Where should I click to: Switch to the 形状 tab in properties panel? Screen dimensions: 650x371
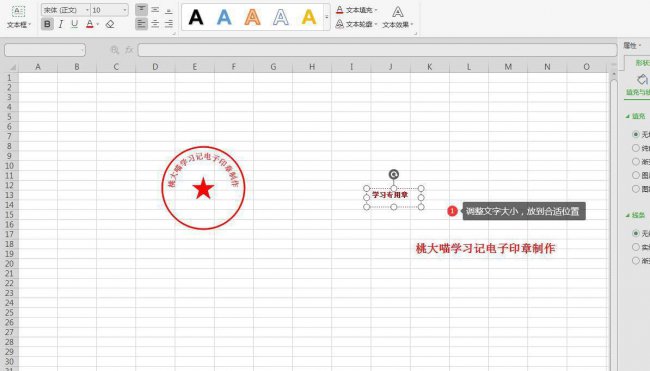(642, 63)
